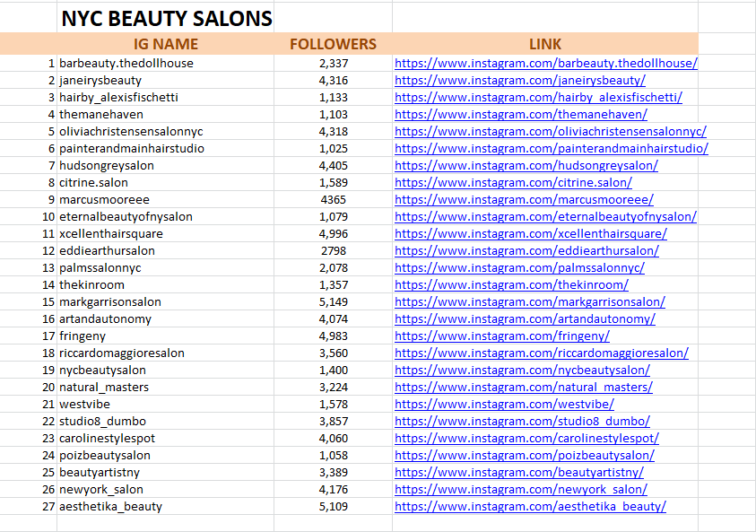Select the markgarrisonsalon name cell
Viewport: 756px width, 532px height.
165,302
